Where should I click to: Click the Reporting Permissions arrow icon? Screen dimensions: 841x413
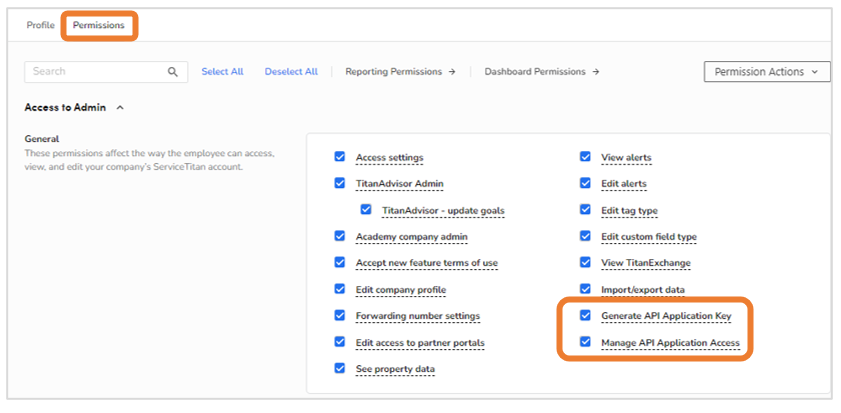pos(452,72)
